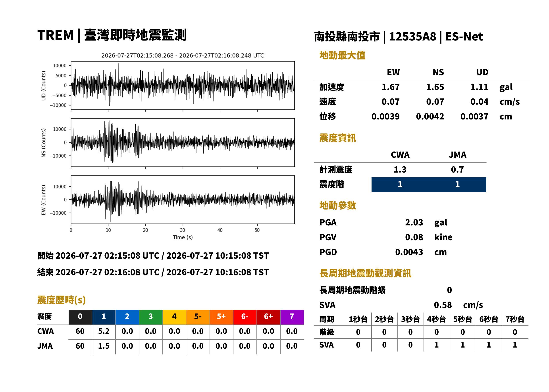Viewport: 549px width, 392px height.
Task: Click the 4秒台 period column header
Action: (436, 319)
